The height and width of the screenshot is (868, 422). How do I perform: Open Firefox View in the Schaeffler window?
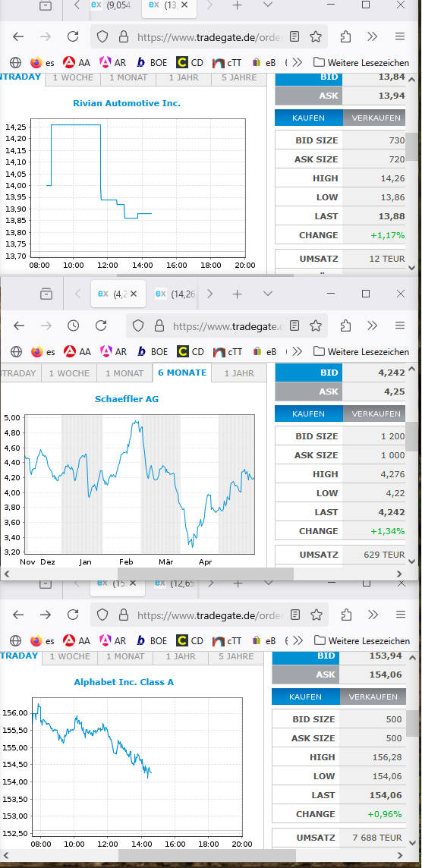tap(46, 294)
